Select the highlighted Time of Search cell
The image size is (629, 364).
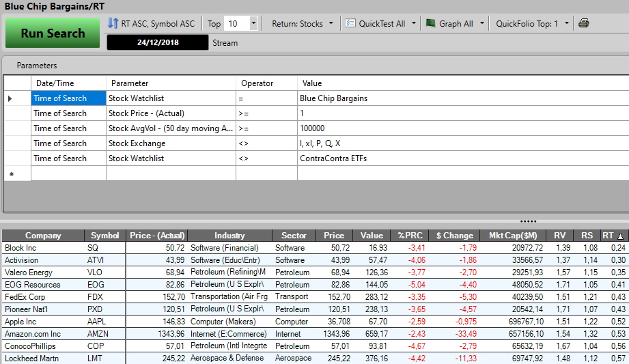coord(68,98)
